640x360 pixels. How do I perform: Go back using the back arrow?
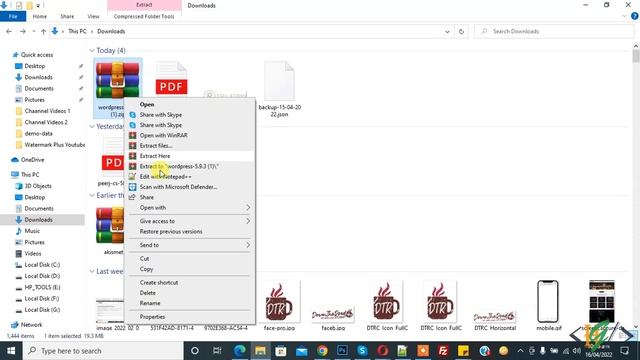click(9, 31)
